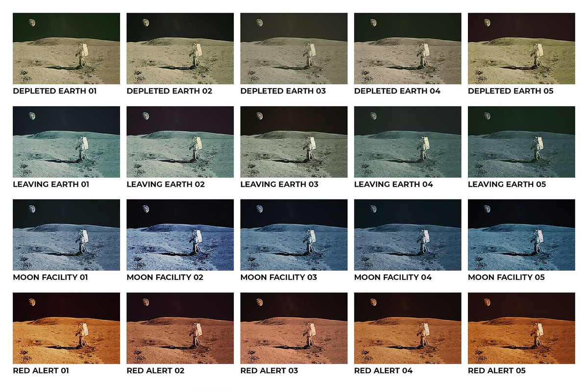588x392 pixels.
Task: Click the 'DEPLETED EARTH 02' caption
Action: pyautogui.click(x=170, y=91)
